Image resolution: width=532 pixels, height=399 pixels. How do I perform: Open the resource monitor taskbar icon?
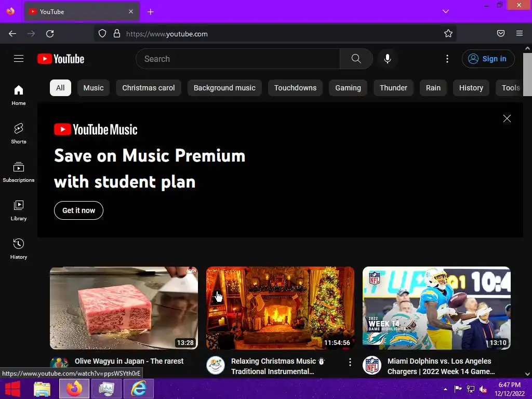pos(107,389)
